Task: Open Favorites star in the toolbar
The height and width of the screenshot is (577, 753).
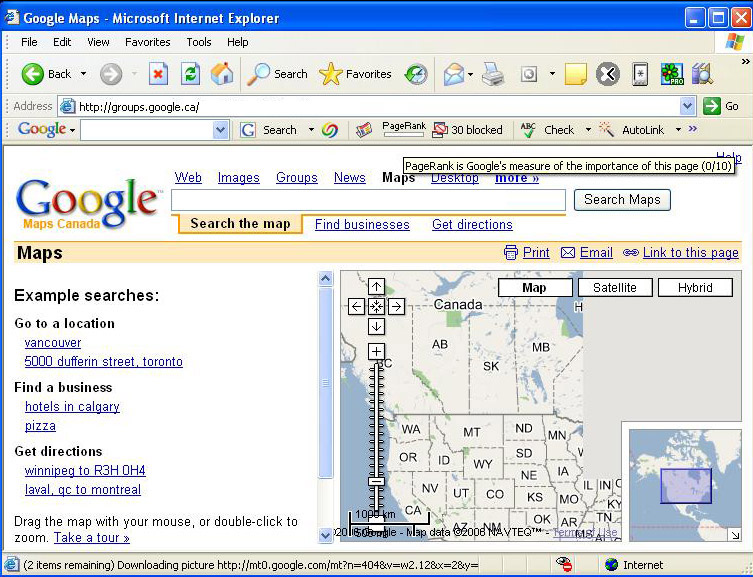Action: 330,74
